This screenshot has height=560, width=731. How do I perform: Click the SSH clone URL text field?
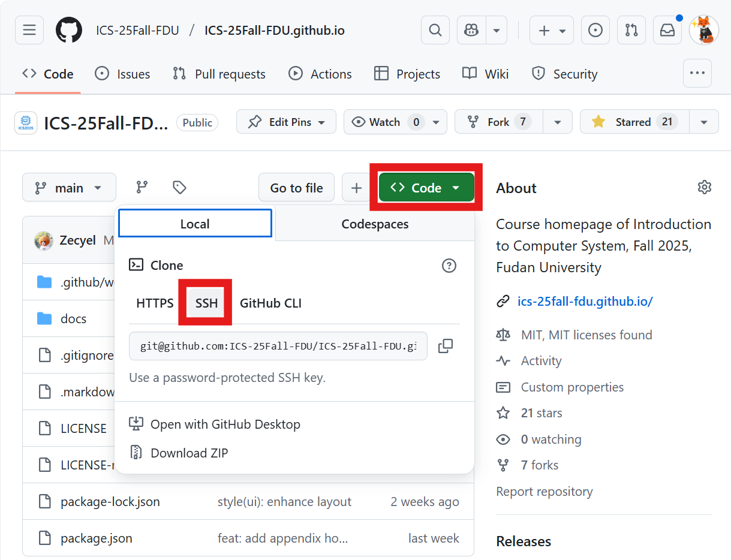coord(278,347)
